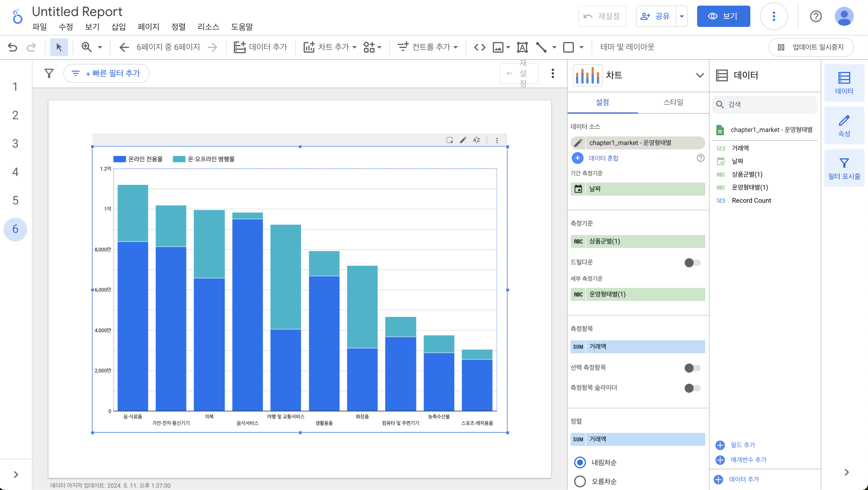The width and height of the screenshot is (868, 490).
Task: Click the undo arrow icon
Action: tap(12, 47)
